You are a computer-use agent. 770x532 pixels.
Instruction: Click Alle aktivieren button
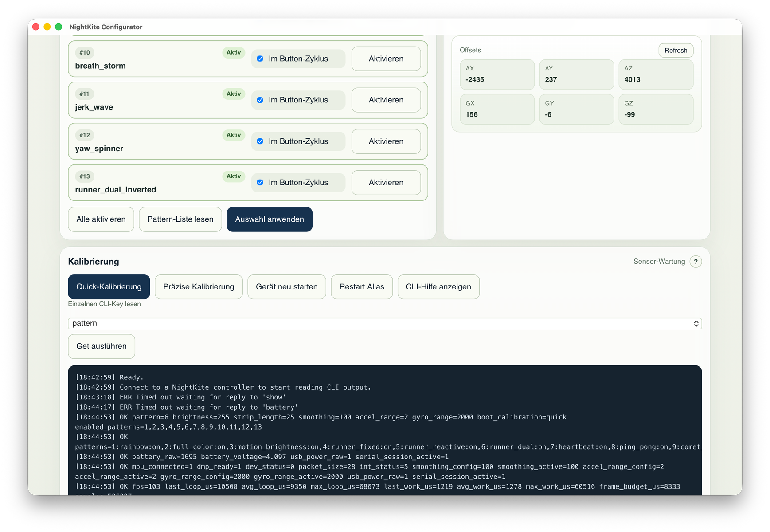pyautogui.click(x=101, y=219)
